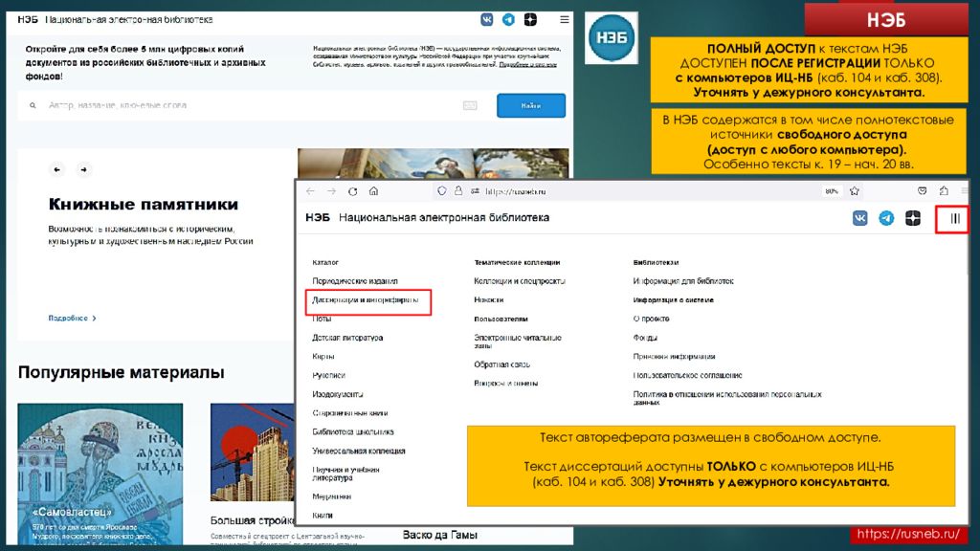The height and width of the screenshot is (551, 980).
Task: Open the Подробнее о проекте link
Action: point(527,64)
